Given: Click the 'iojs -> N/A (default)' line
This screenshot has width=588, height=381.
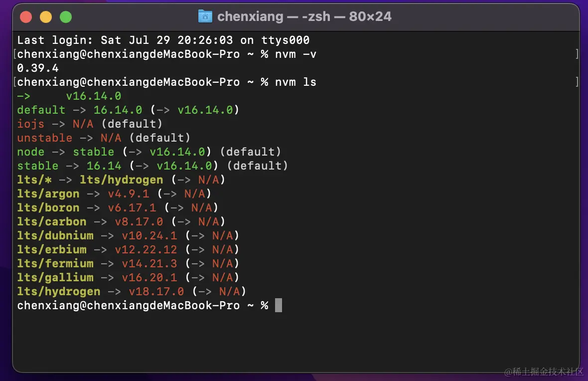Looking at the screenshot, I should pos(90,124).
